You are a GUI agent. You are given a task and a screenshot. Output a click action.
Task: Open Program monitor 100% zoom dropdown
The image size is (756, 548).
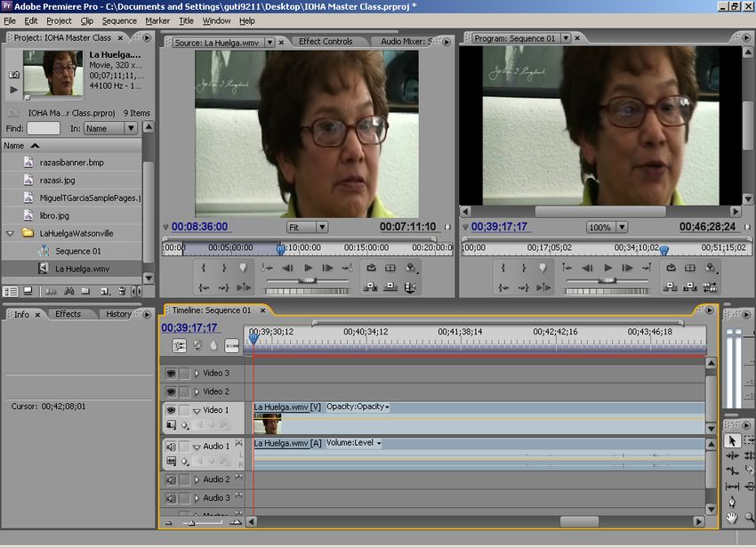pos(622,227)
